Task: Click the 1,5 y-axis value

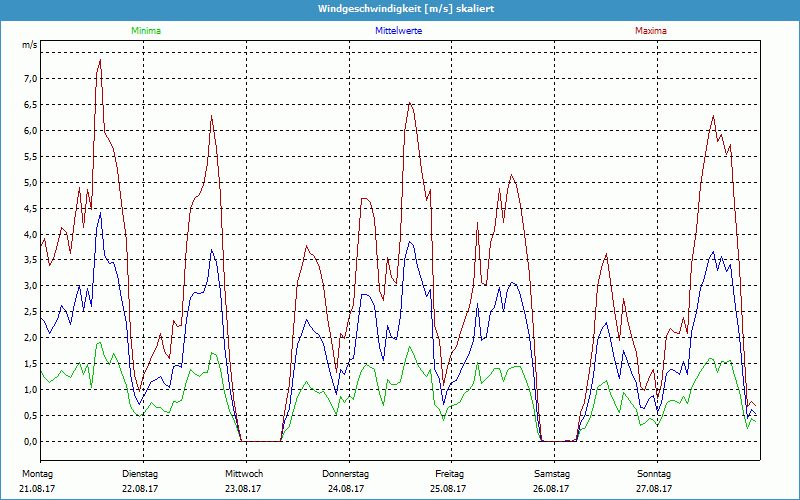Action: click(x=31, y=364)
